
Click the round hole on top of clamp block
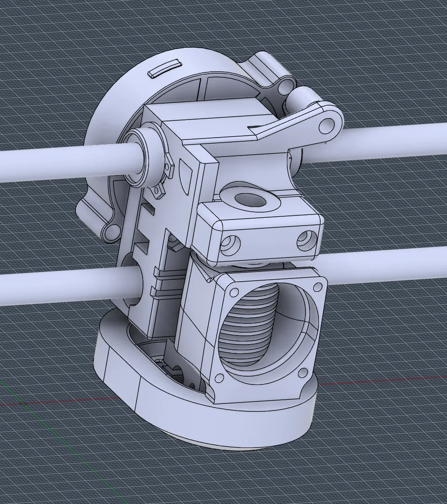point(251,201)
